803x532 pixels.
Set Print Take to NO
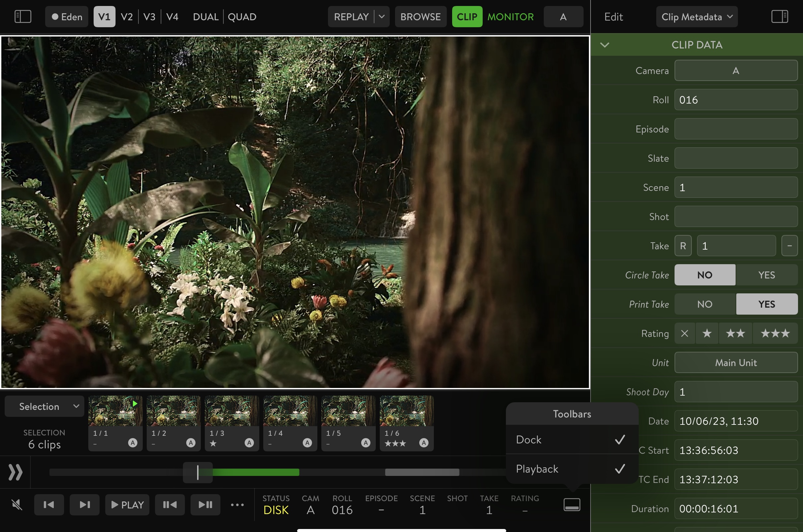705,304
